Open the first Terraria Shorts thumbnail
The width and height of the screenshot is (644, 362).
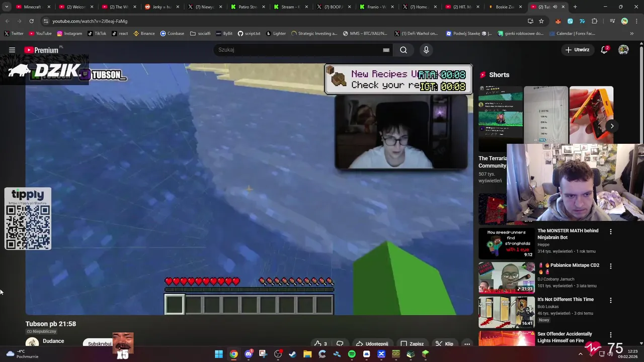pos(501,119)
